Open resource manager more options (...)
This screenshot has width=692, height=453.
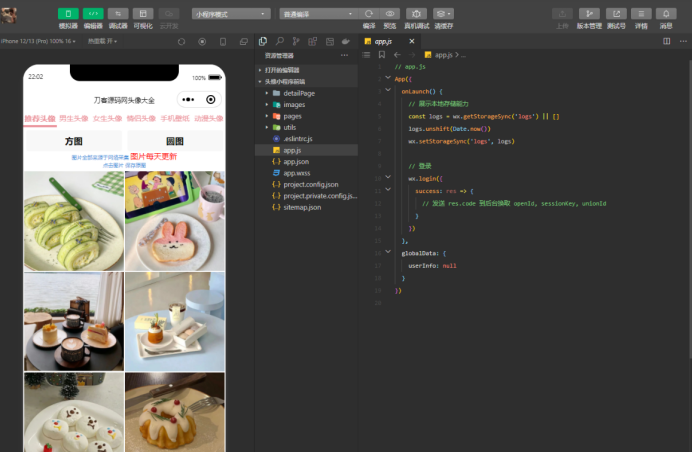[x=344, y=55]
